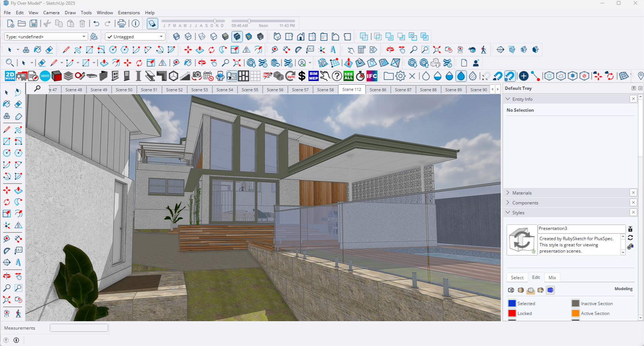644x346 pixels.
Task: Open Model Info with the circled i icon
Action: click(135, 24)
